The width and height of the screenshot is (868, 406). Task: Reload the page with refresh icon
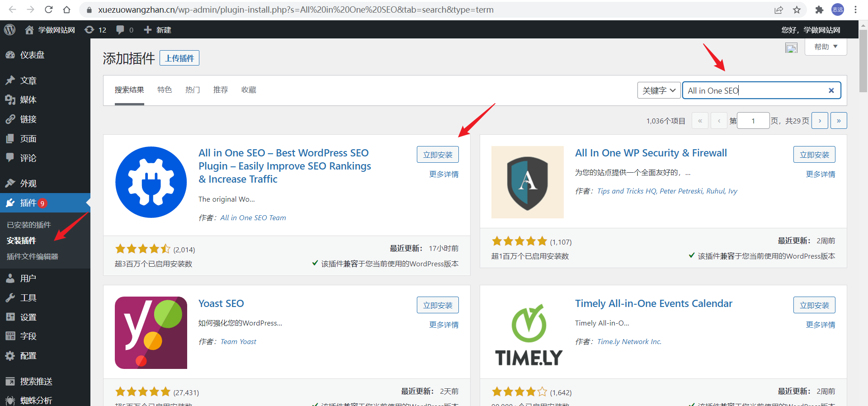point(49,9)
